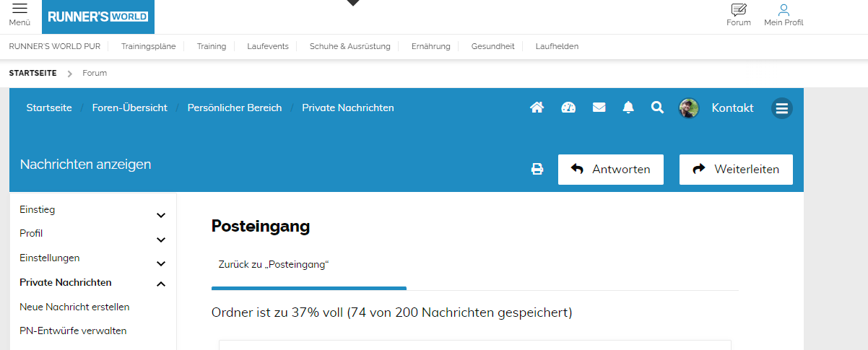Image resolution: width=868 pixels, height=350 pixels.
Task: Open the notifications bell icon
Action: coord(628,108)
